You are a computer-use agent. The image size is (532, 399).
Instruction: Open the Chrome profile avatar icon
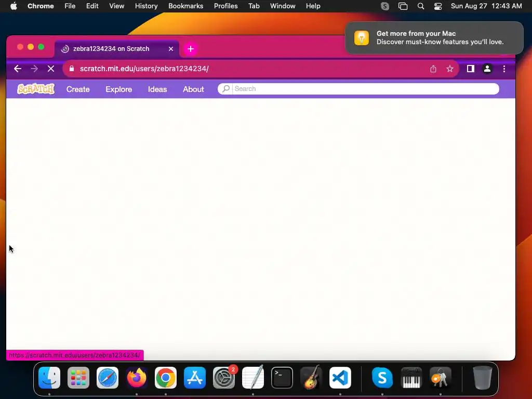[487, 69]
